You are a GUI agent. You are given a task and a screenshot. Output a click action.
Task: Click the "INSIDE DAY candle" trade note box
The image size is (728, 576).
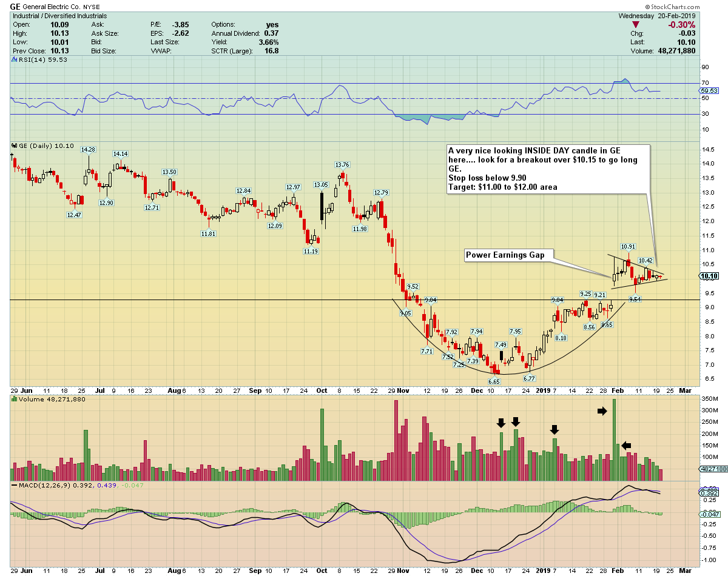pyautogui.click(x=547, y=169)
